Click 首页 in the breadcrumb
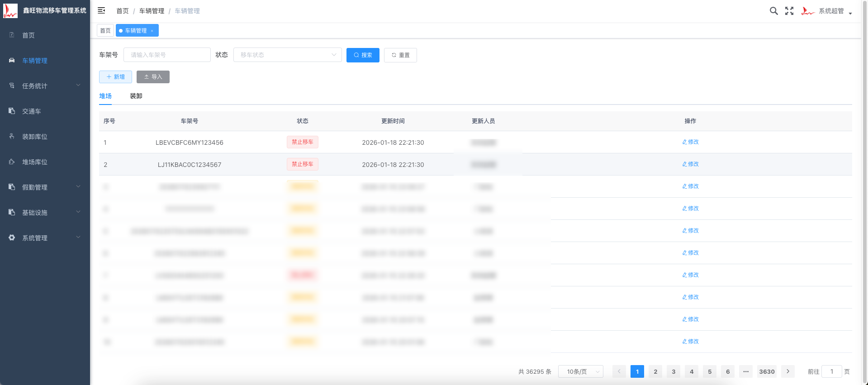The width and height of the screenshot is (868, 385). pos(122,11)
